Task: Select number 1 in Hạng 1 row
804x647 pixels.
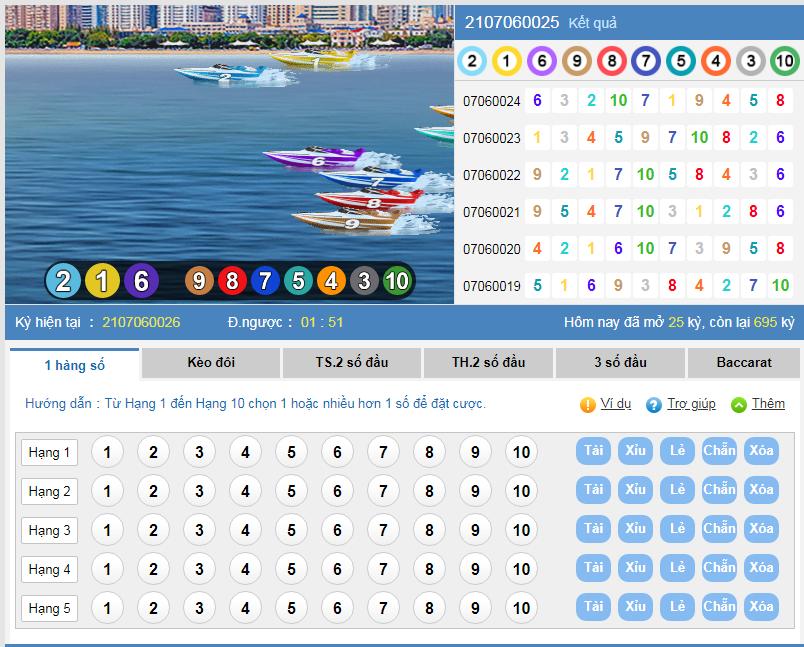Action: tap(107, 452)
